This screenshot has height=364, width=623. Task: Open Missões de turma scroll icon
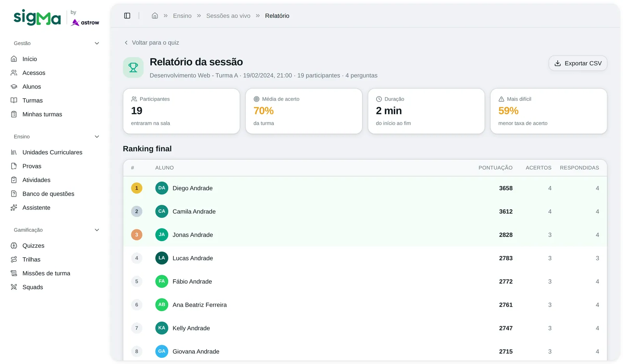point(14,273)
